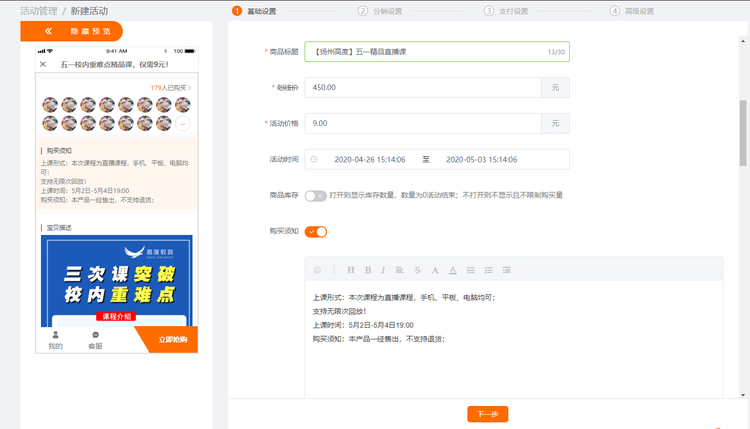Click the indent icon in the editor toolbar
Screen dimensions: 750x429
click(x=507, y=270)
